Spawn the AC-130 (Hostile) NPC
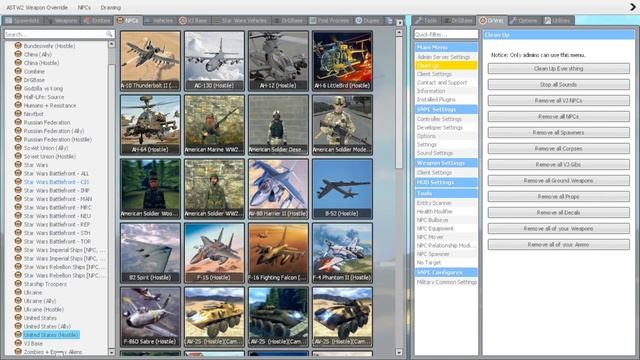640x360 pixels. coord(214,61)
